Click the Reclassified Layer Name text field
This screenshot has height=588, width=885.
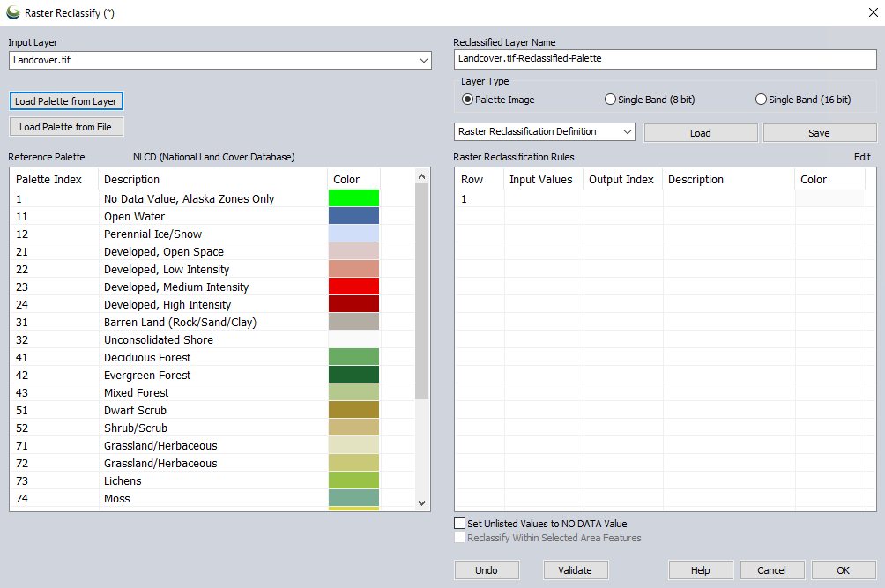666,59
